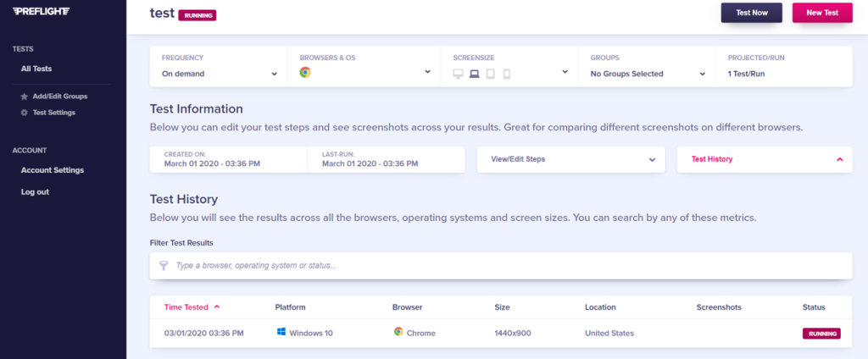Image resolution: width=868 pixels, height=359 pixels.
Task: Click the Chrome icon in the results row
Action: tap(398, 332)
